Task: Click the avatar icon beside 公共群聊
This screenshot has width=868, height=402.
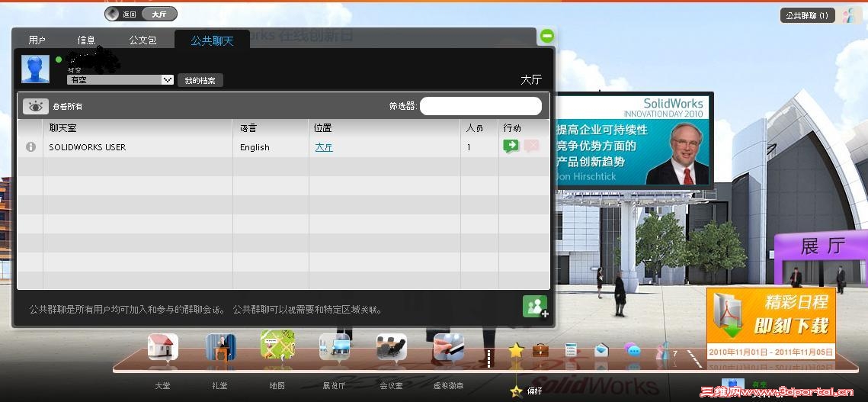Action: (x=848, y=15)
